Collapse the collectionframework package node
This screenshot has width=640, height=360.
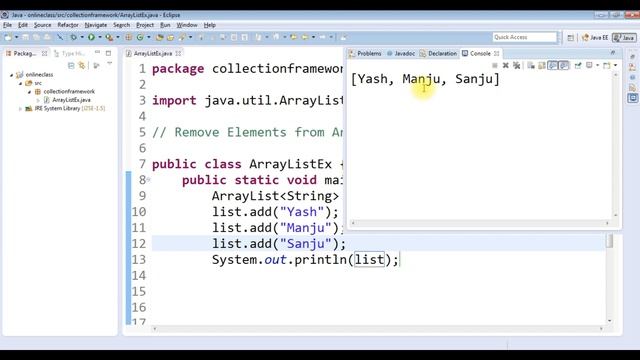(x=29, y=92)
